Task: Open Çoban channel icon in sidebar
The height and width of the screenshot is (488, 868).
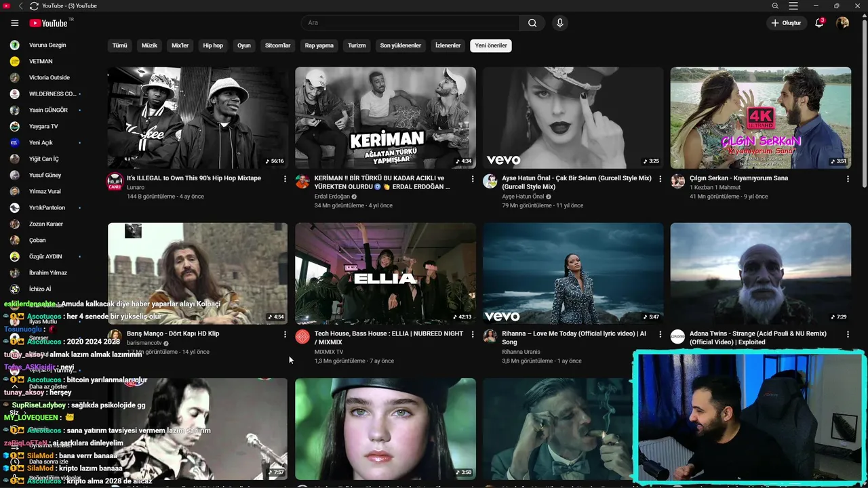Action: click(x=14, y=240)
